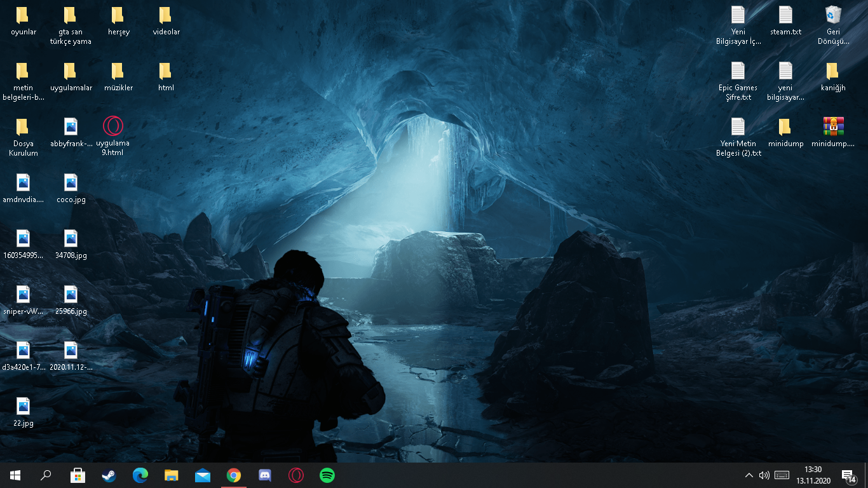Image resolution: width=868 pixels, height=488 pixels.
Task: Open clock showing 13:30 13.11.2020
Action: point(813,475)
